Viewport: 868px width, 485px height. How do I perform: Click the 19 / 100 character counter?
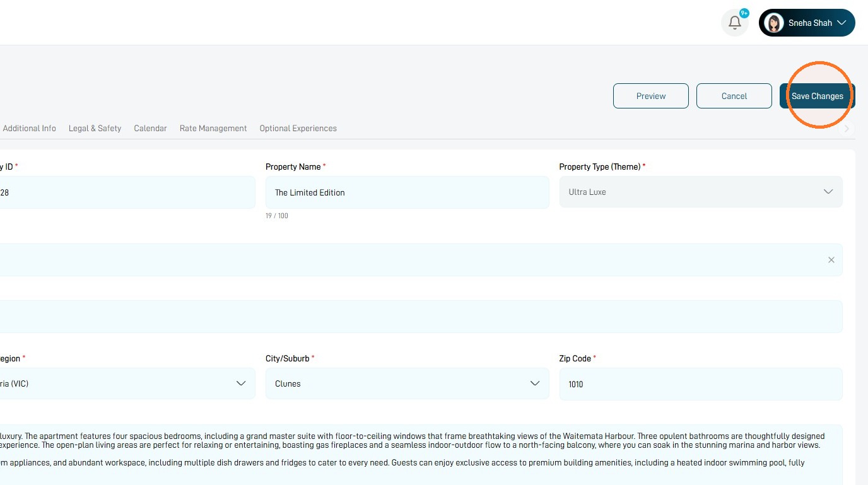click(x=277, y=216)
